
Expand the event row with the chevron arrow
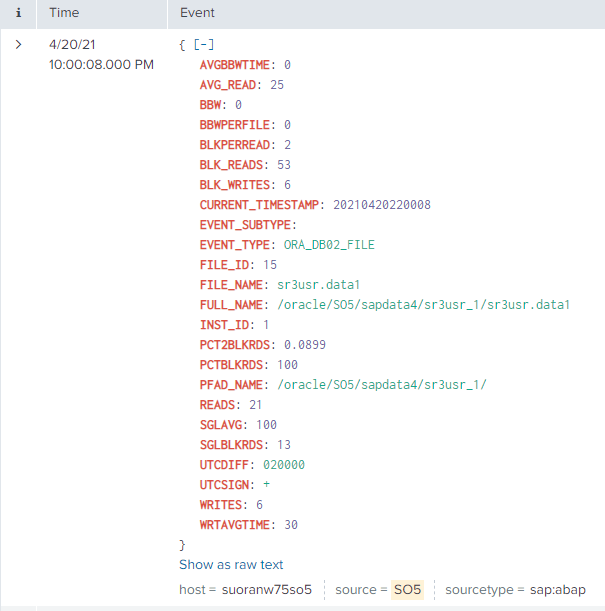point(18,45)
